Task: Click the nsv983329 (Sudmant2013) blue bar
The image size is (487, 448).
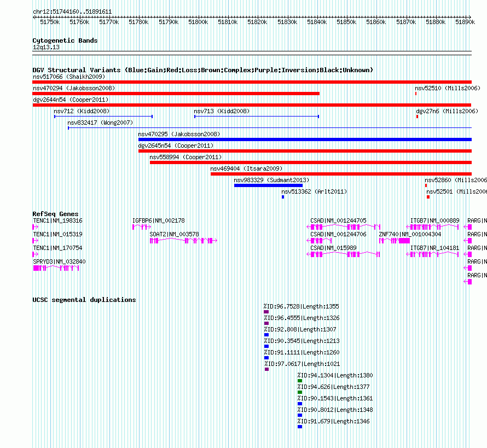Action: pos(268,185)
